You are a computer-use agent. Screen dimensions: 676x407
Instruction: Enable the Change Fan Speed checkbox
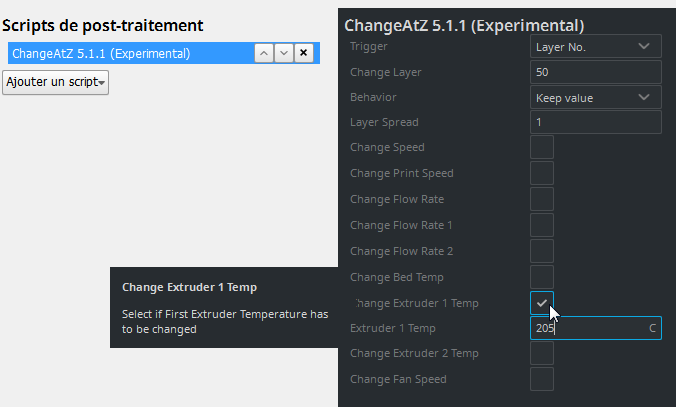tap(541, 379)
